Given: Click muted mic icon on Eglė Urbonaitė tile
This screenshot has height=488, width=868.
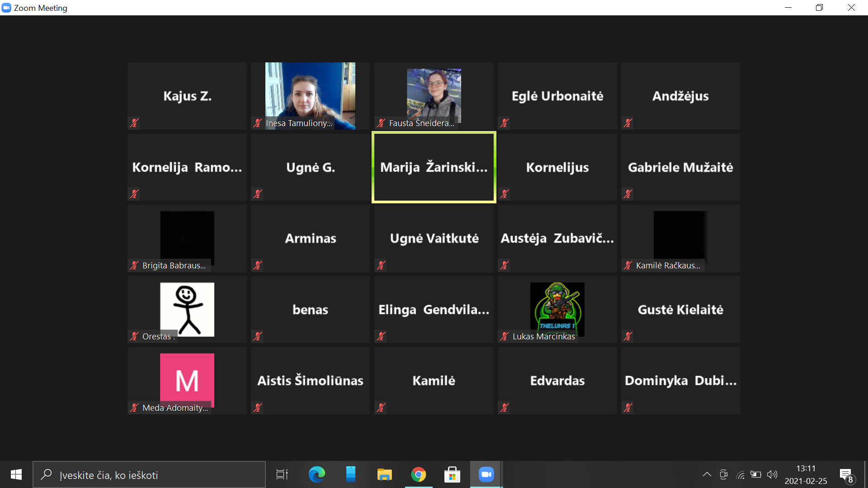Looking at the screenshot, I should click(505, 123).
